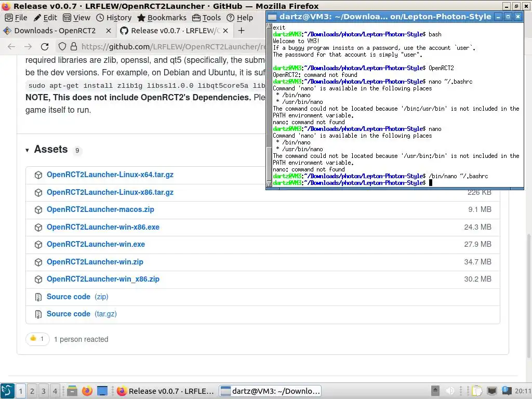Switch to workspace 3
This screenshot has width=532, height=399.
[44, 391]
